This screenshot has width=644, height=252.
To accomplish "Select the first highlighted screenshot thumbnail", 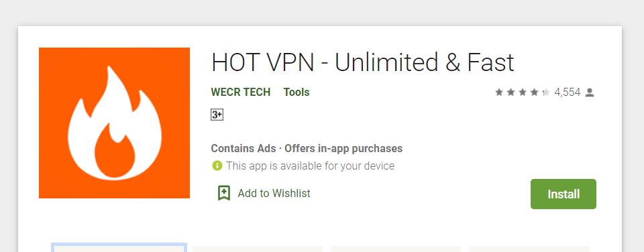I will (119, 248).
